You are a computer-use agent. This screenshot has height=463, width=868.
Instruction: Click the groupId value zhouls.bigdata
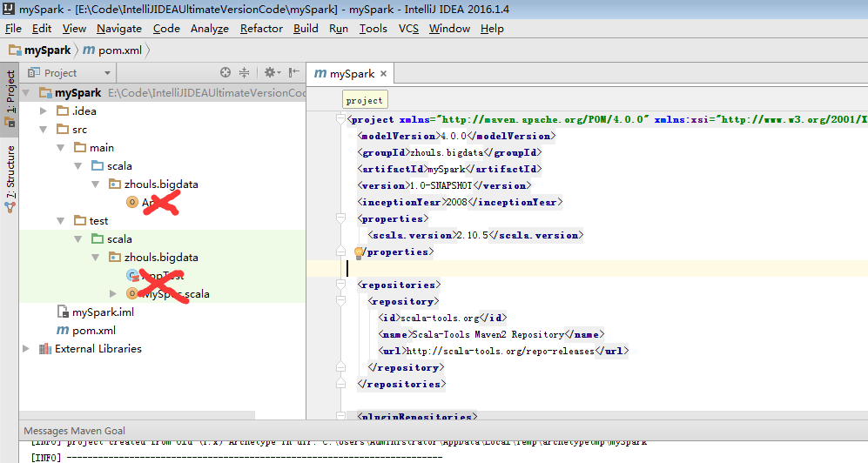point(447,152)
